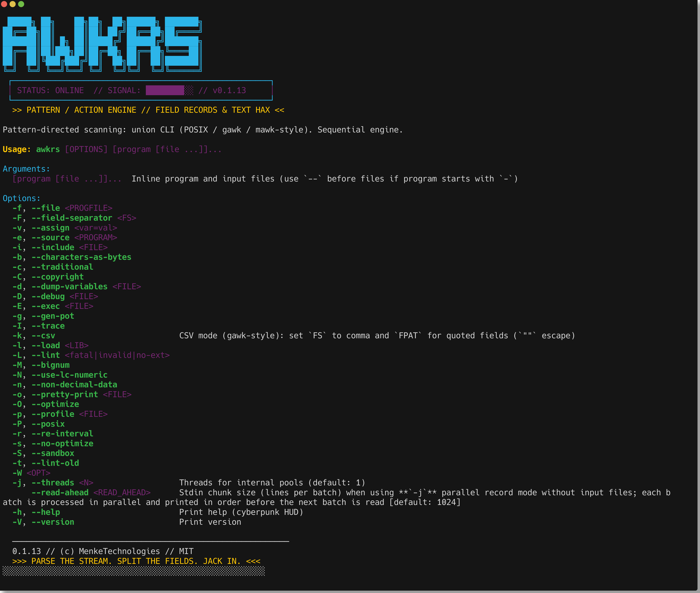Viewport: 700px width, 593px height.
Task: Click the dotted bar at the bottom
Action: (x=134, y=571)
